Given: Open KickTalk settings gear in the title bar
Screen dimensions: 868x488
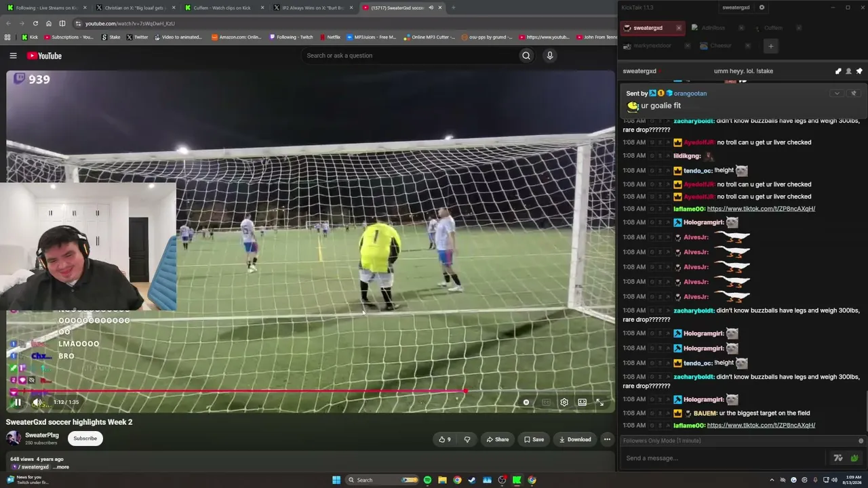Looking at the screenshot, I should pyautogui.click(x=762, y=7).
